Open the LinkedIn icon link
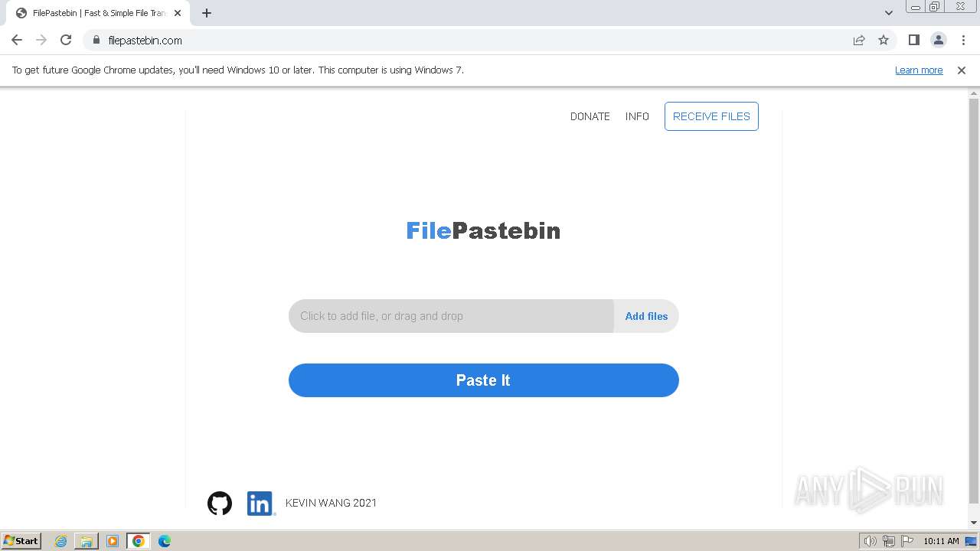The image size is (980, 551). click(260, 503)
